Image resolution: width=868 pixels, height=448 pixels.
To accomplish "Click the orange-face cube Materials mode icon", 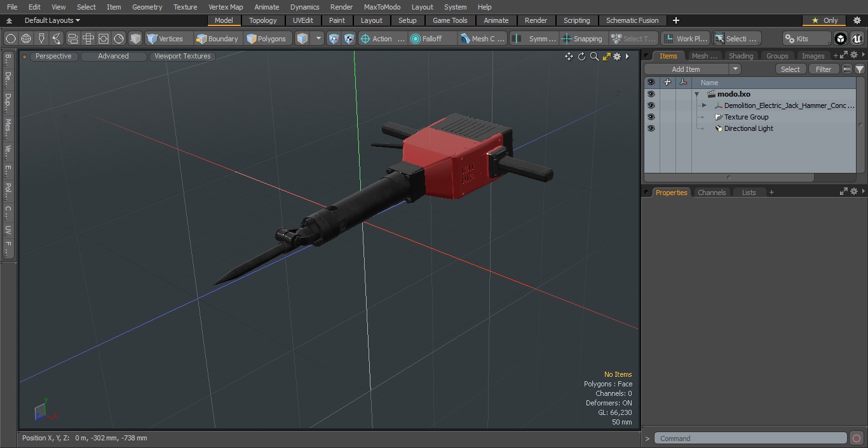I will 302,39.
